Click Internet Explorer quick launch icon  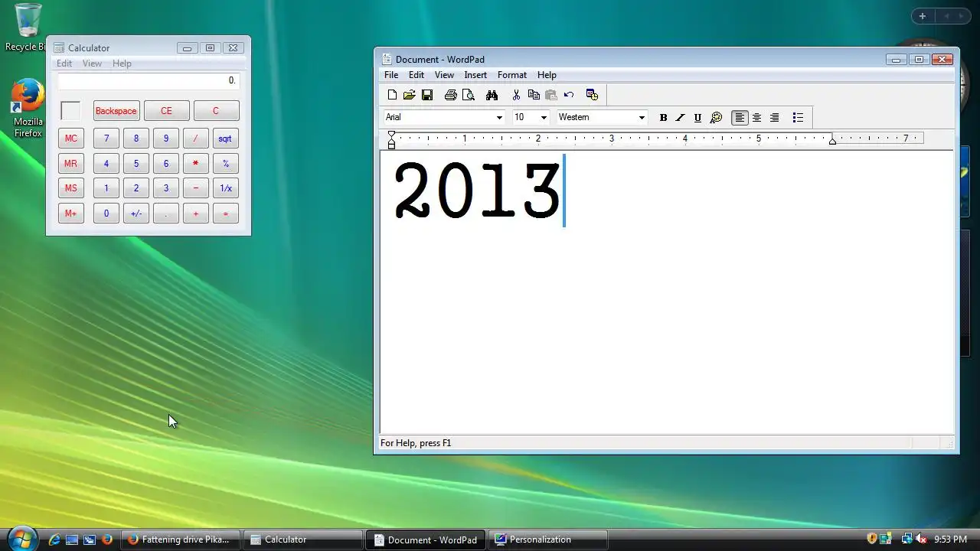(54, 540)
